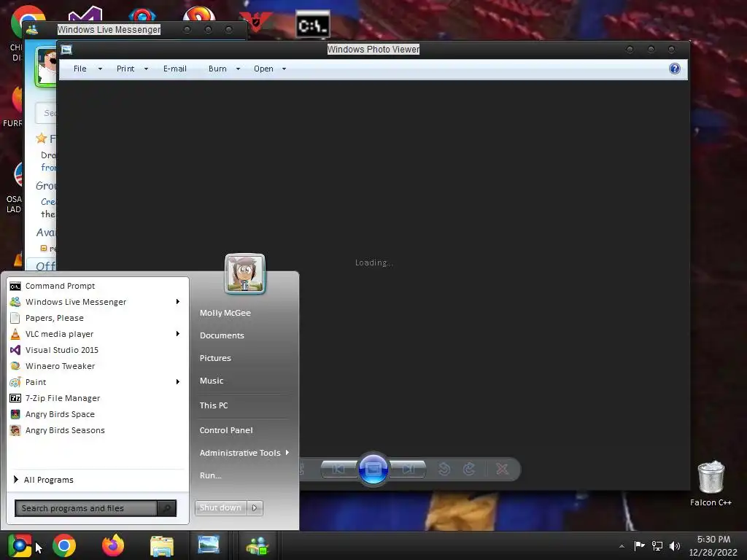Viewport: 747px width, 560px height.
Task: Open Firefox from the taskbar
Action: tap(113, 545)
